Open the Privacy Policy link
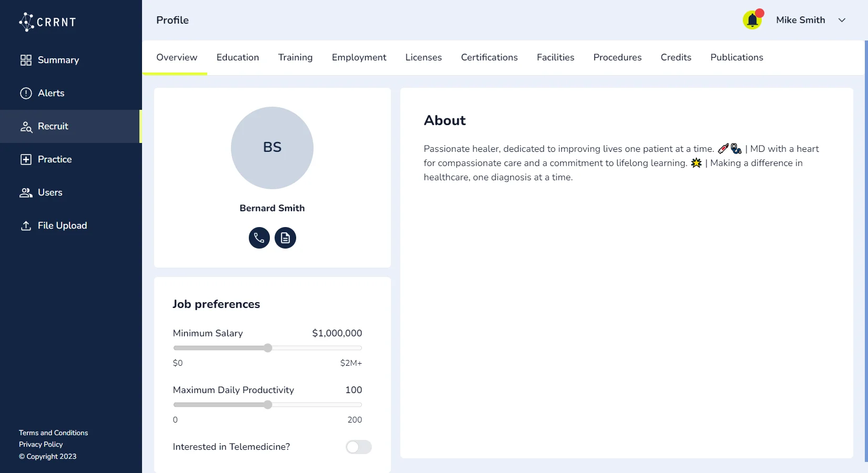 point(41,444)
